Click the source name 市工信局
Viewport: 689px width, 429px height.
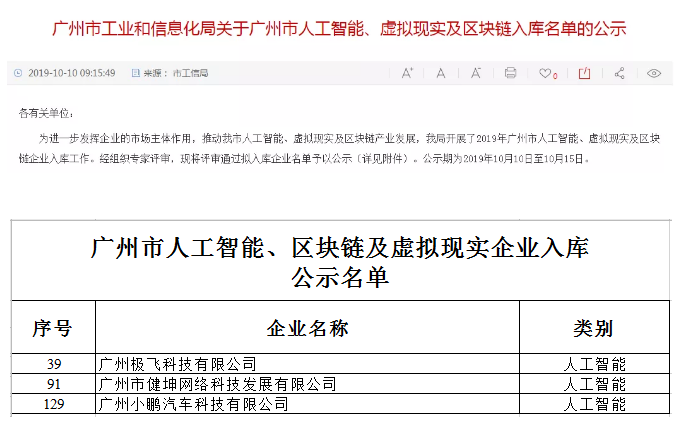pos(189,73)
